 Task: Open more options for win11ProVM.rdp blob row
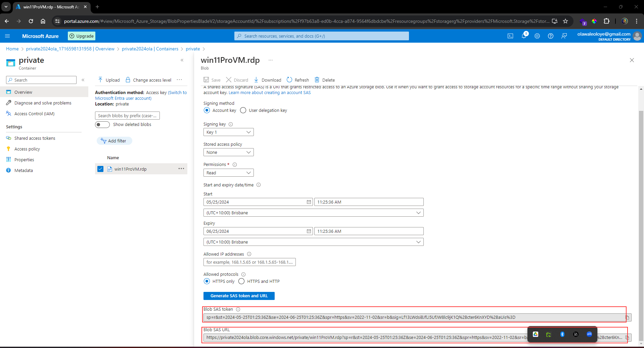(x=181, y=169)
